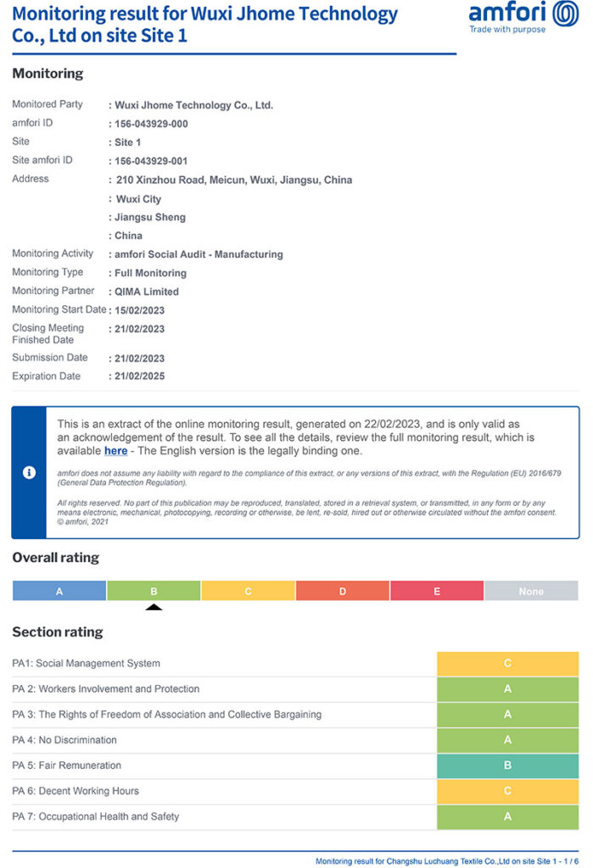
Task: Select the green B overall rating segment
Action: (154, 591)
